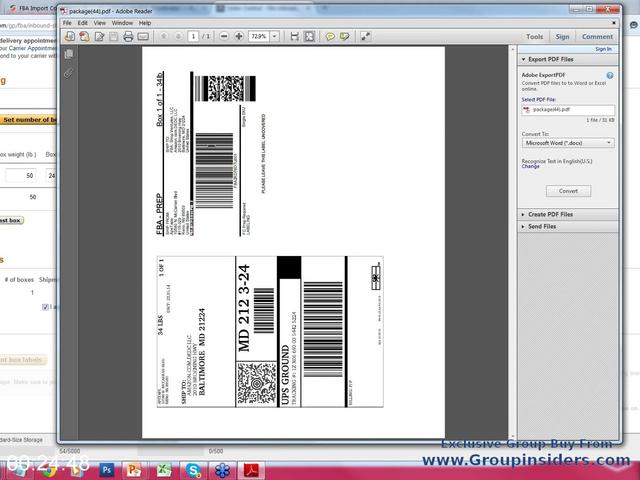Click the Change language link
The width and height of the screenshot is (640, 480).
(x=530, y=167)
